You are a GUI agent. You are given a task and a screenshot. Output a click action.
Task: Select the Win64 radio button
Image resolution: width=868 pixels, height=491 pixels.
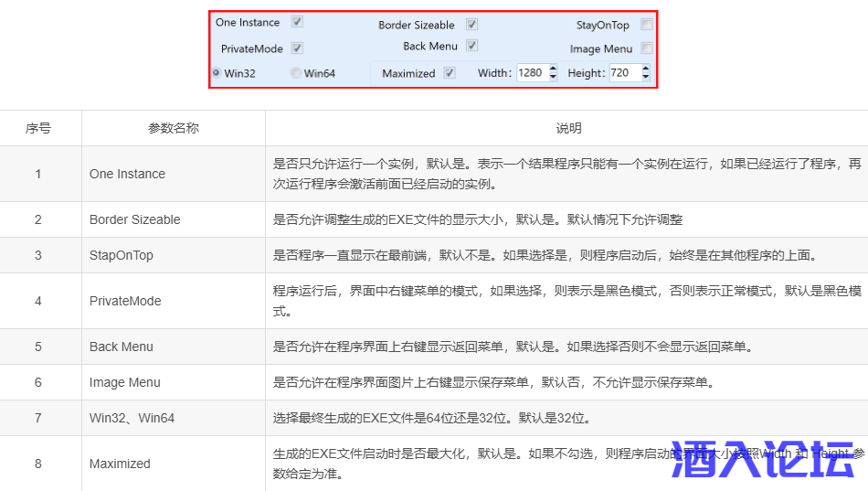coord(295,73)
